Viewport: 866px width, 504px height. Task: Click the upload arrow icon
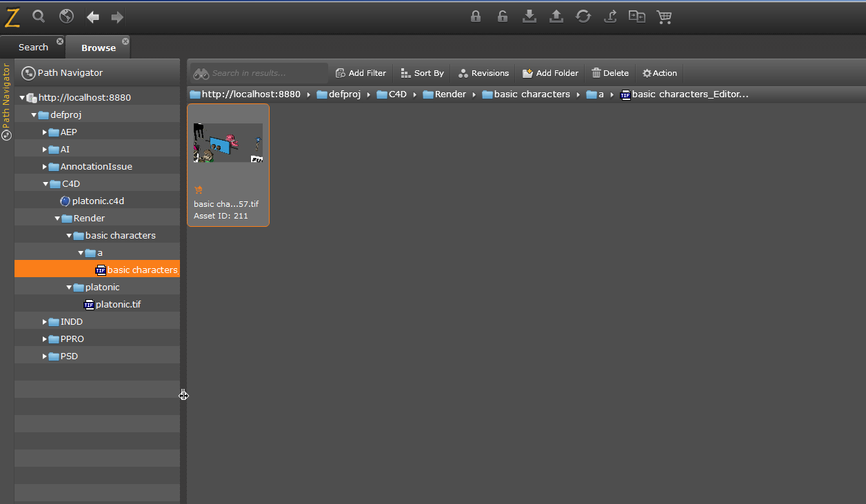[556, 17]
